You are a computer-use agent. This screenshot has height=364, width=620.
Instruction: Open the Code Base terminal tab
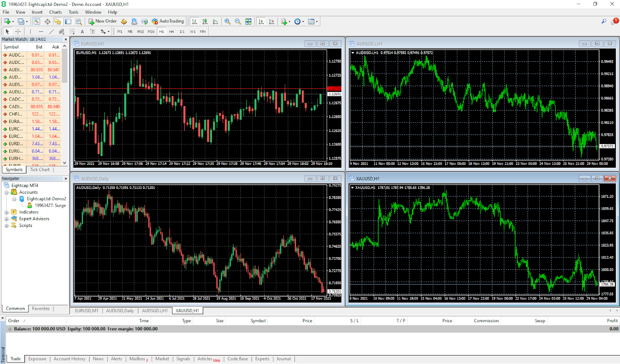pos(238,359)
